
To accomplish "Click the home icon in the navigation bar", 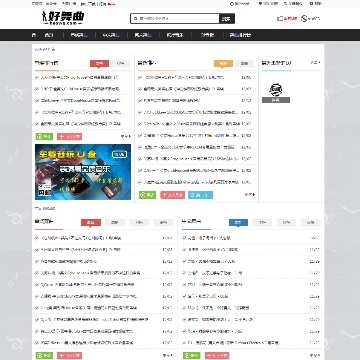I will tap(34, 35).
